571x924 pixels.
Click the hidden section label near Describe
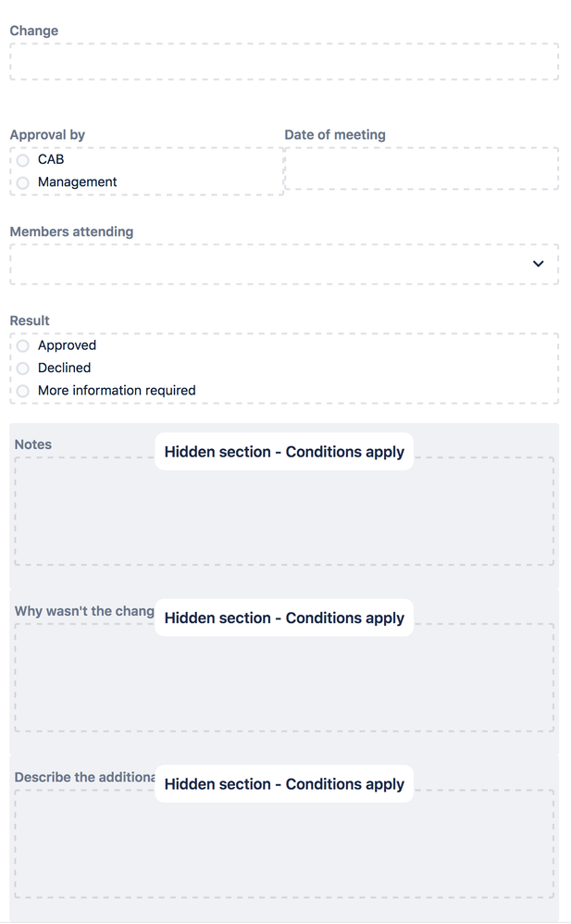[283, 783]
